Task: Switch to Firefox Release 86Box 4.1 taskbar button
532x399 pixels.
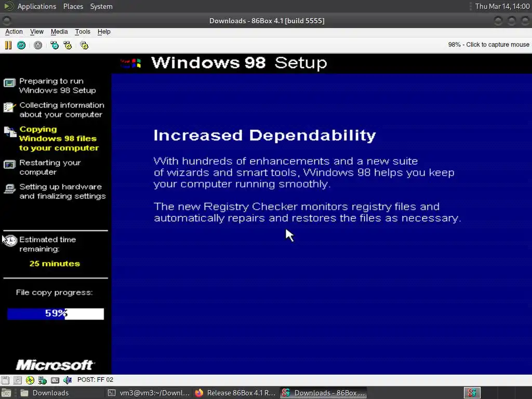Action: coord(235,393)
